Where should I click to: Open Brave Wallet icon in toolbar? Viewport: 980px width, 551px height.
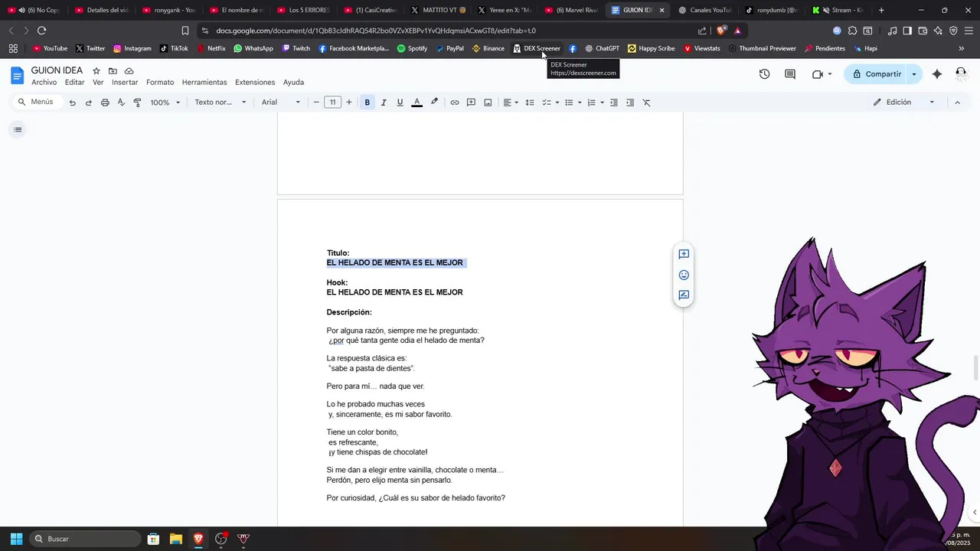coord(923,31)
